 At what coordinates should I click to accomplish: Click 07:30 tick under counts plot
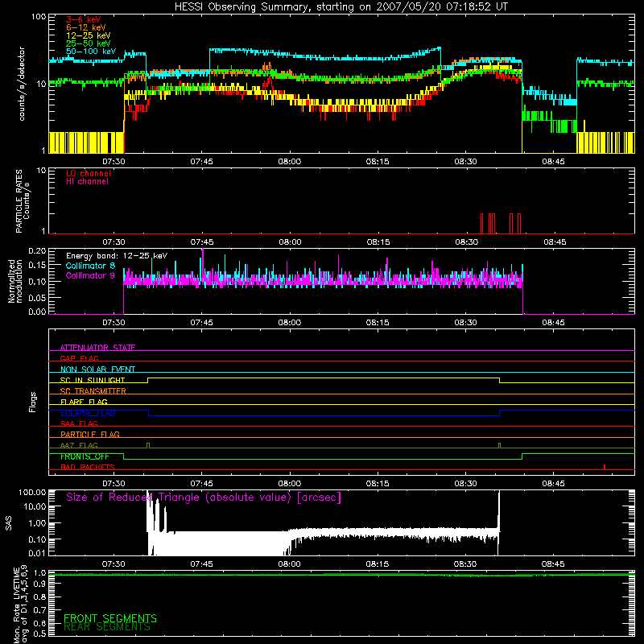coord(114,161)
